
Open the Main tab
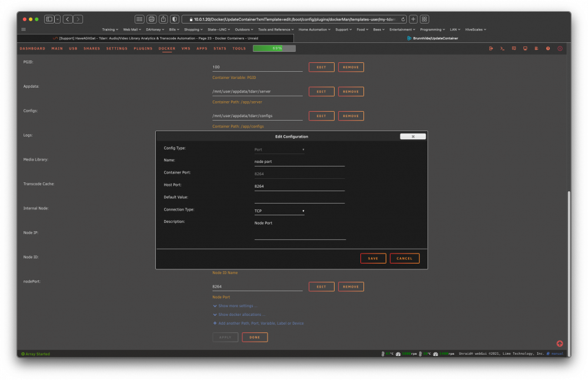pos(57,48)
